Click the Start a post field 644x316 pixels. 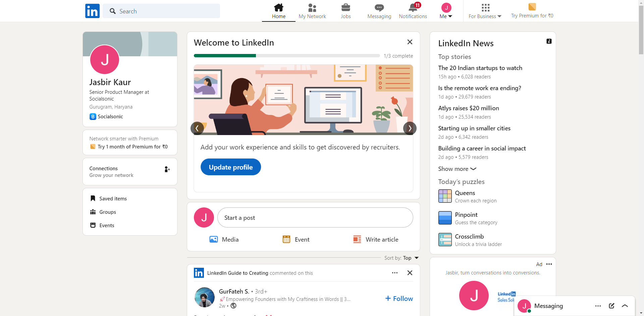[x=315, y=217]
